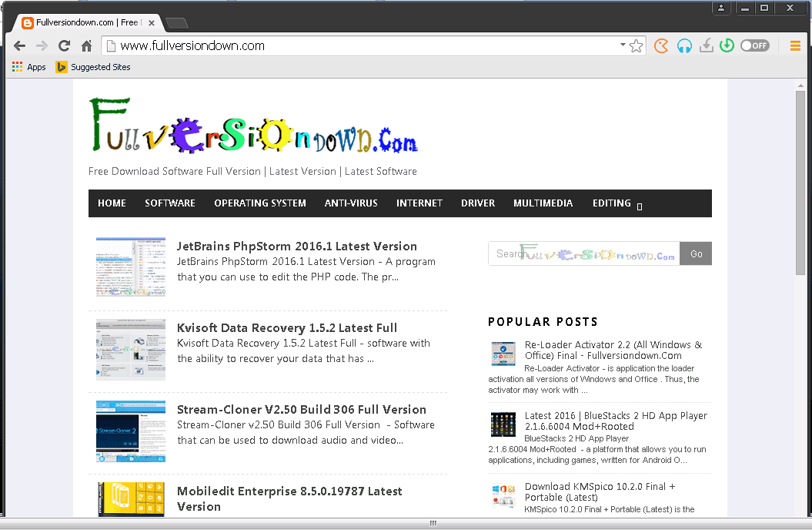This screenshot has height=530, width=812.
Task: Expand the EDITING menu item
Action: coord(617,203)
